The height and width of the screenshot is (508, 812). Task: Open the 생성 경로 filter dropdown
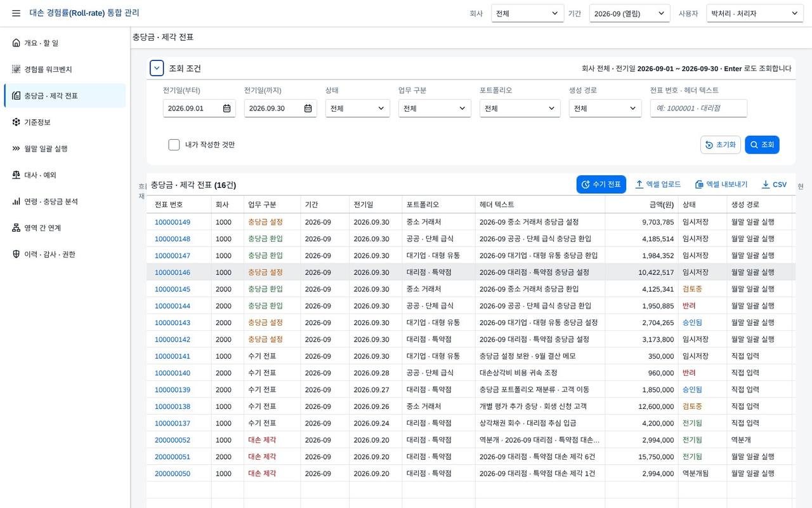pos(605,109)
